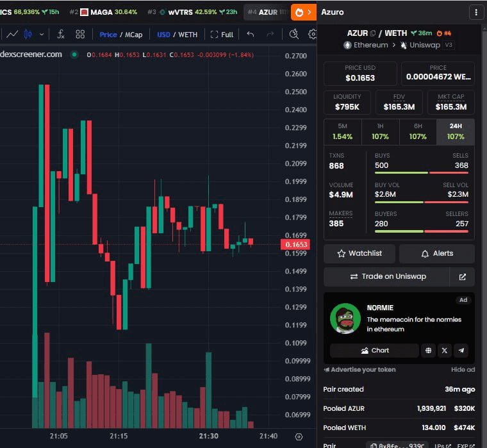Click the Ad label badge

(x=463, y=300)
